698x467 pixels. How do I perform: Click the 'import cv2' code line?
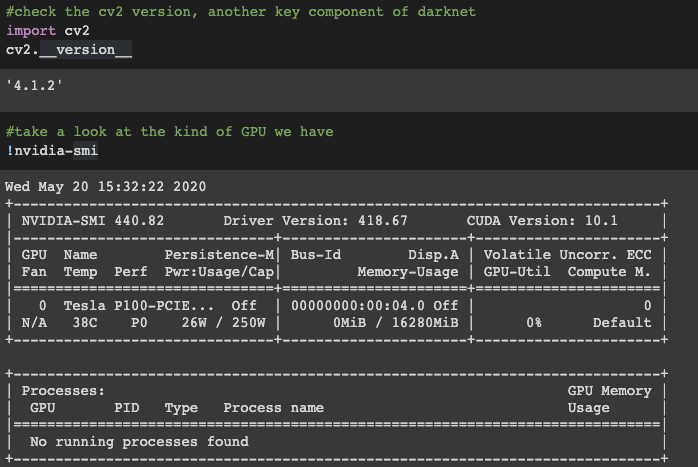coord(48,31)
